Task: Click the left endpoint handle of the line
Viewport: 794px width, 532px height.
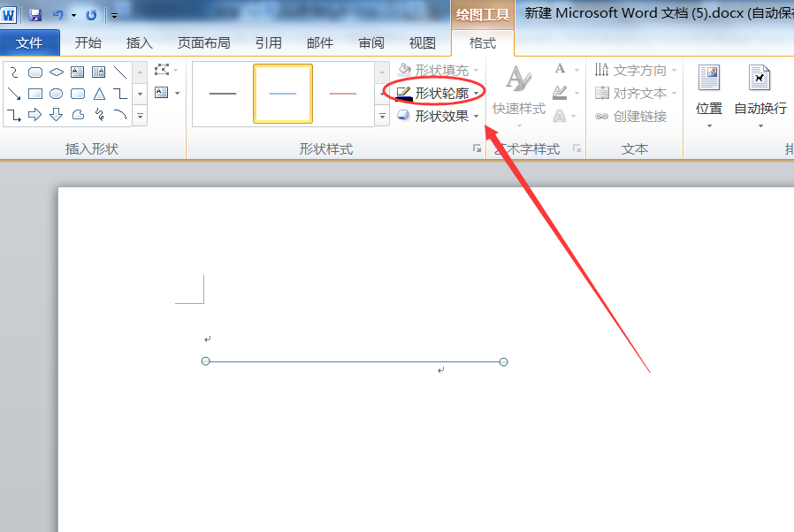Action: (206, 361)
